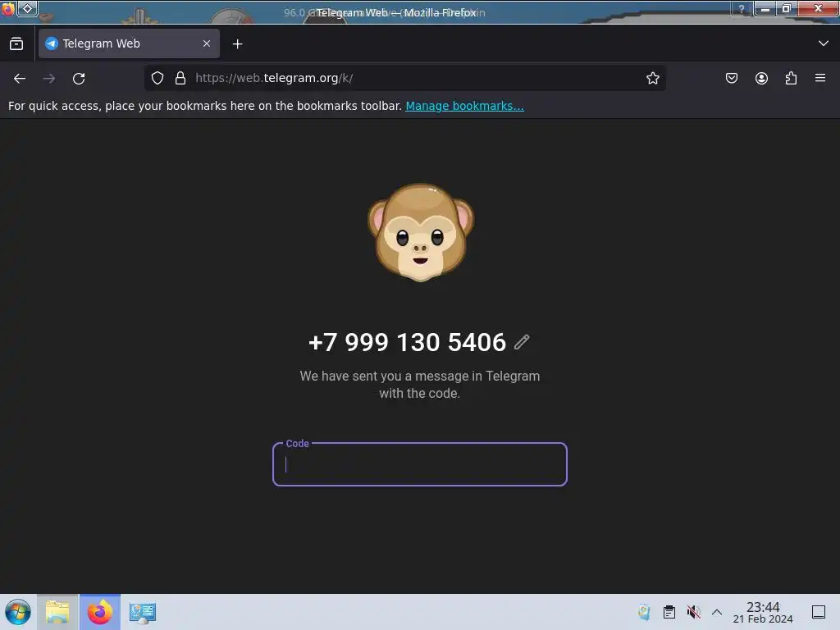Viewport: 840px width, 630px height.
Task: Close the Firefox window
Action: [818, 8]
